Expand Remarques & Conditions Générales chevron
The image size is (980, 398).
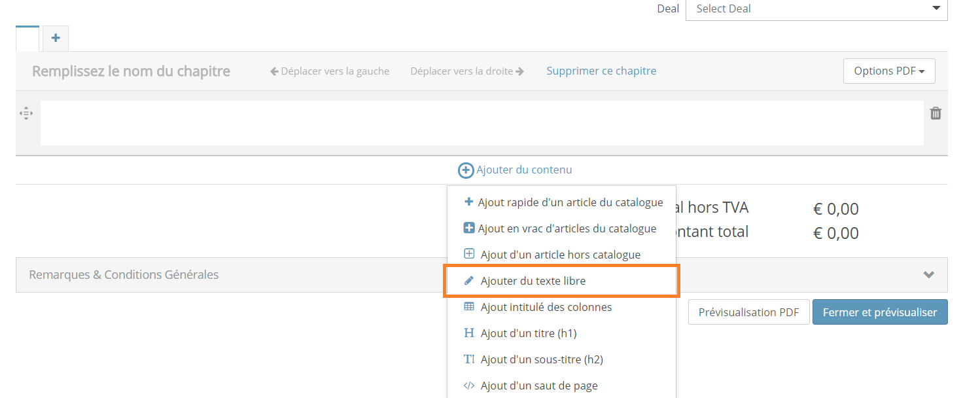(928, 275)
